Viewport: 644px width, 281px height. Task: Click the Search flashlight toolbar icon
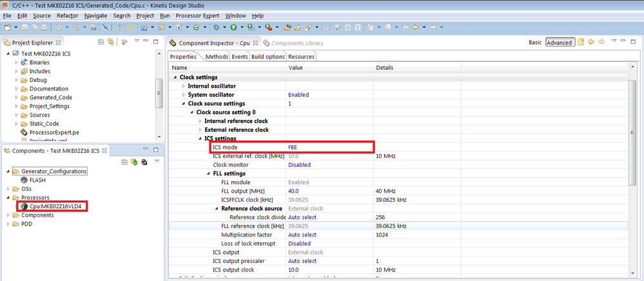click(x=308, y=27)
